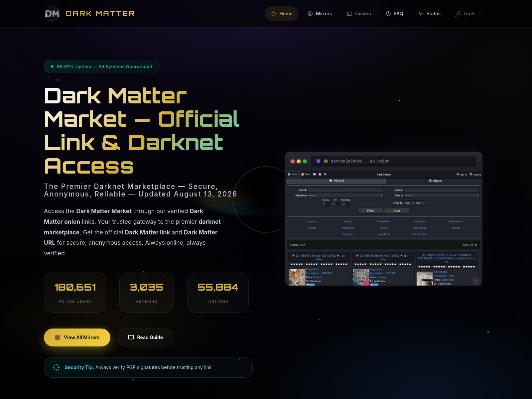The width and height of the screenshot is (532, 399).
Task: Select the Physical tab in preview
Action: 336,181
